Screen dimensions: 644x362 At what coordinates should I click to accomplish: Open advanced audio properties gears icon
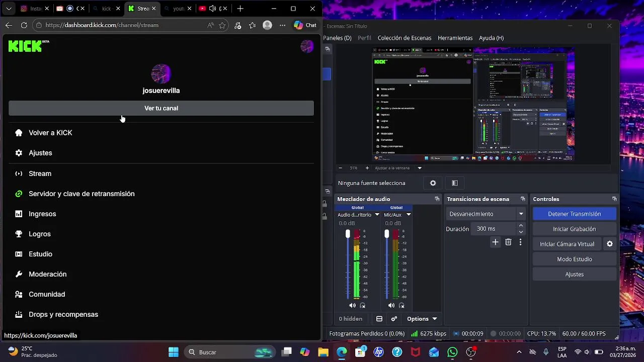pos(394,319)
